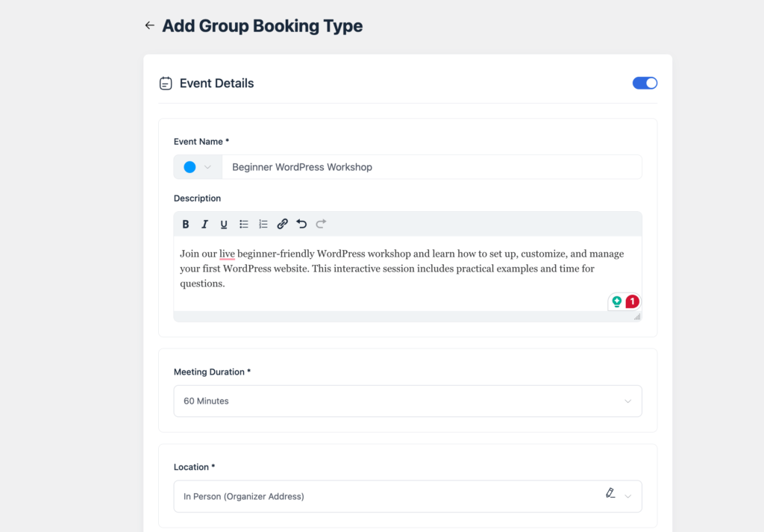Pick the blue event color circle
The image size is (764, 532).
tap(190, 167)
